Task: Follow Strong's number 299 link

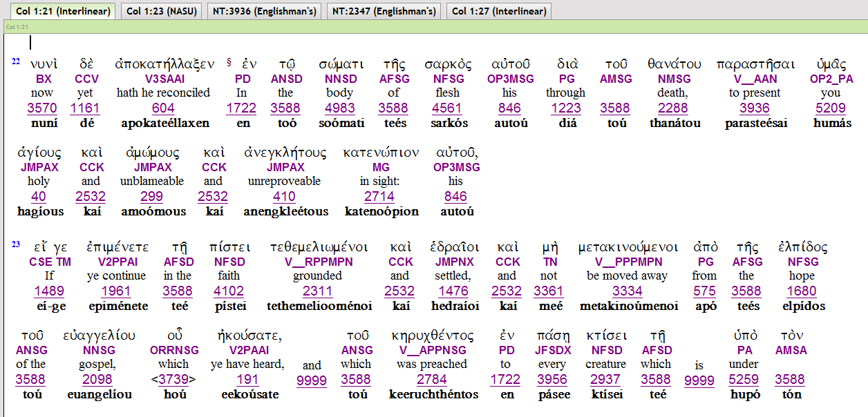Action: click(151, 197)
